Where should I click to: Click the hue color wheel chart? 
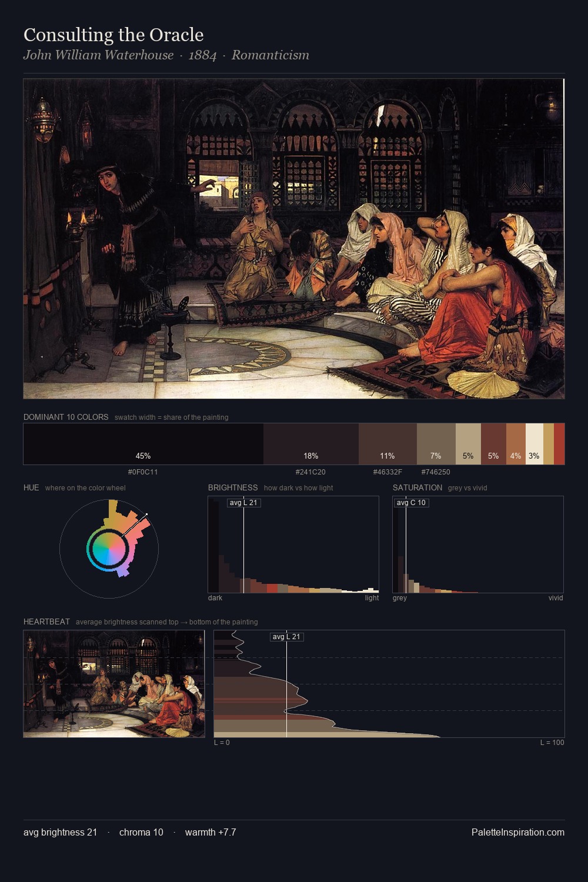109,549
